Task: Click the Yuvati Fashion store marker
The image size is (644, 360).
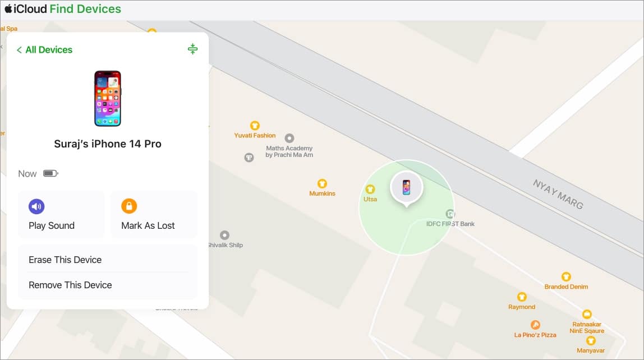Action: pyautogui.click(x=255, y=125)
